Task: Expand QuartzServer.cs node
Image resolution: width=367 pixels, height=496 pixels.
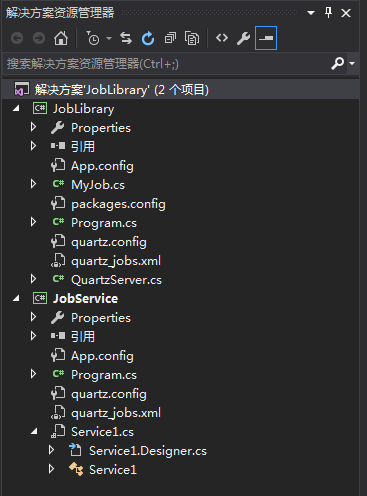Action: pyautogui.click(x=33, y=279)
